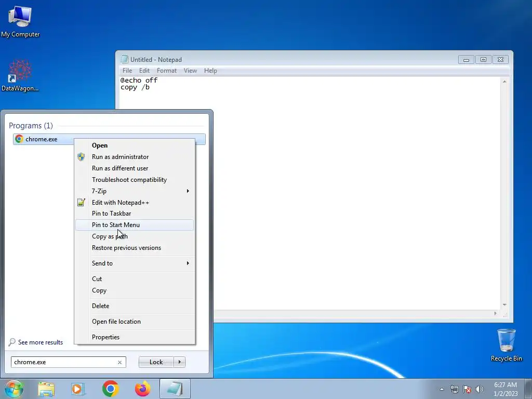Choose Open in the context menu
Viewport: 532px width, 399px height.
coord(135,145)
